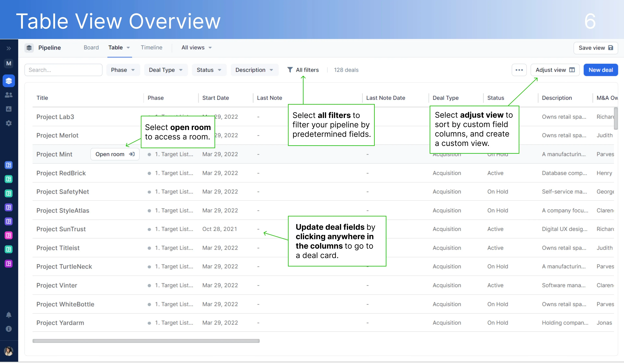Click the New deal button
624x364 pixels.
(x=600, y=70)
